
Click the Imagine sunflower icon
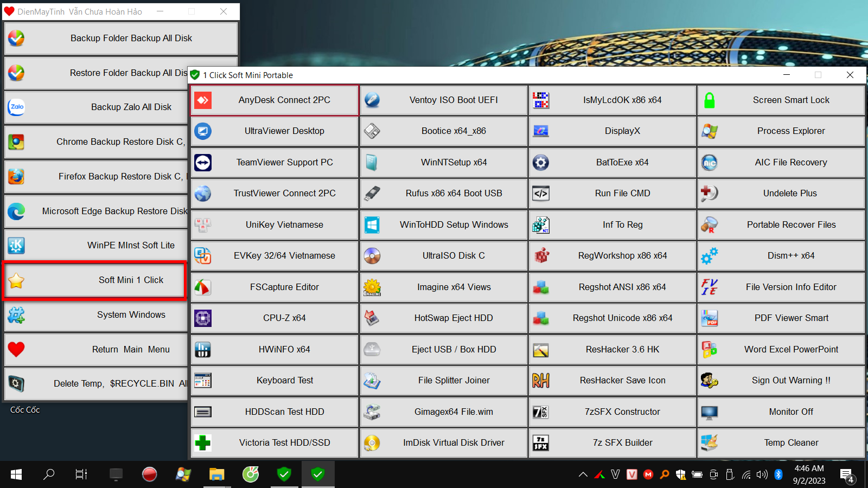pos(372,287)
